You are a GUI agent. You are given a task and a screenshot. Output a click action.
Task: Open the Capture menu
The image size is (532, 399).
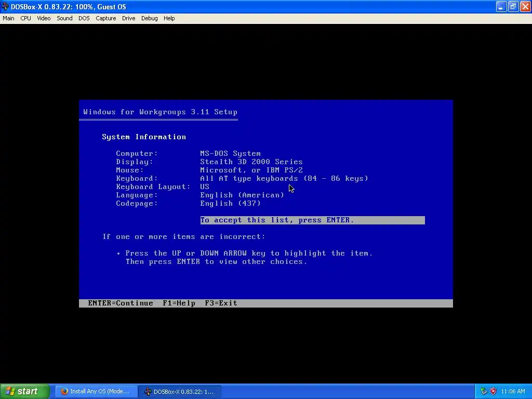pyautogui.click(x=106, y=18)
